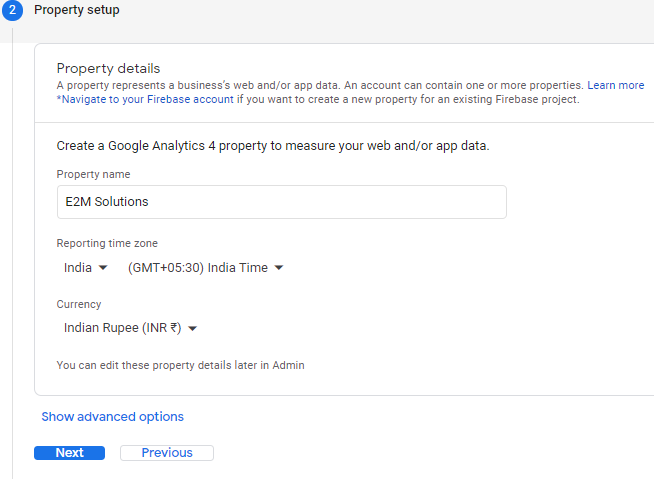Screen dimensions: 654x479
Task: Focus the Property name field with E2M Solutions
Action: point(281,202)
